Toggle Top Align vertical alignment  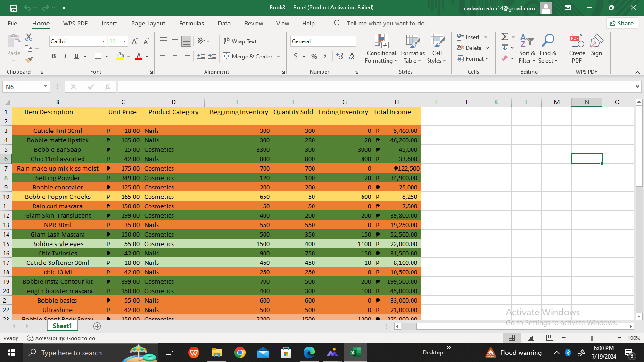click(x=164, y=41)
